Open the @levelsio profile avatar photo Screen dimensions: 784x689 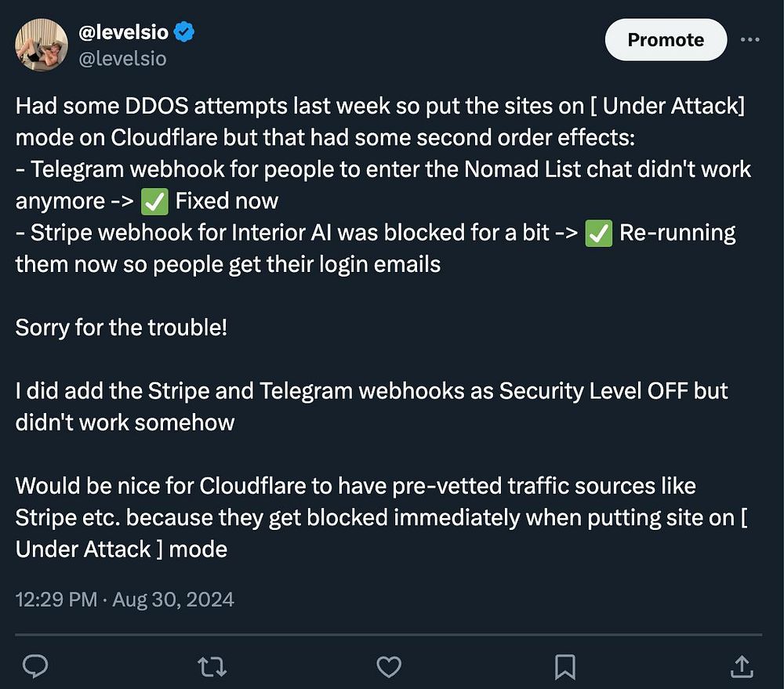click(42, 45)
